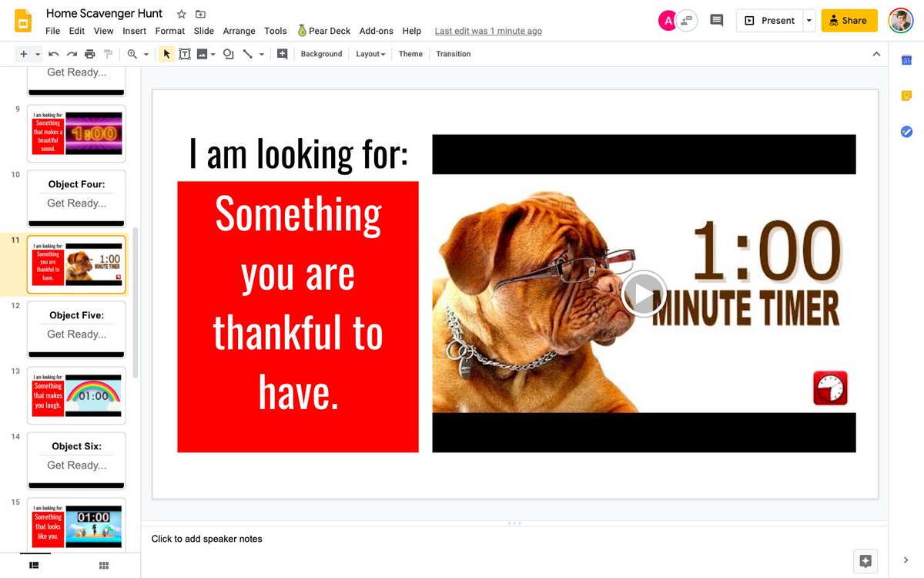
Task: Open the Tools menu
Action: point(276,31)
